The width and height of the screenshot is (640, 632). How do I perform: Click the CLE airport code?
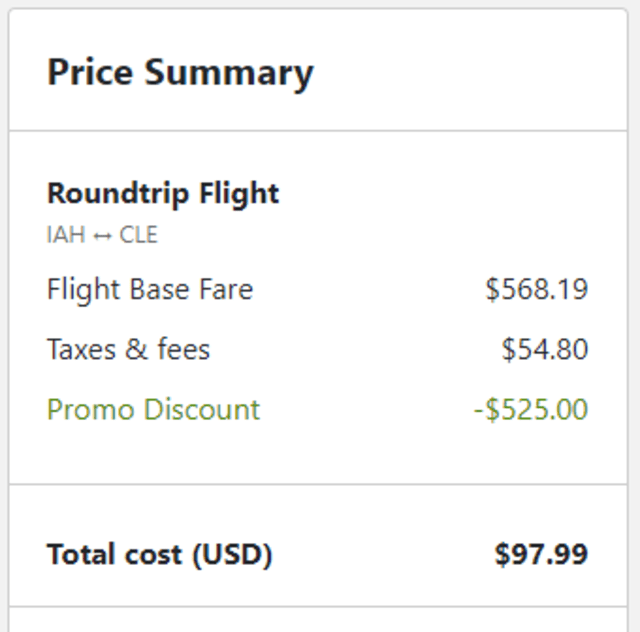tap(139, 236)
